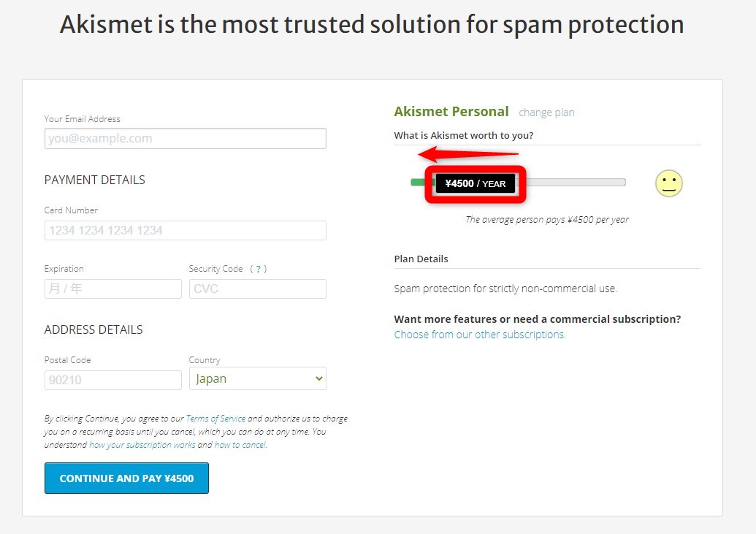Open the Country dropdown showing Japan

(257, 378)
